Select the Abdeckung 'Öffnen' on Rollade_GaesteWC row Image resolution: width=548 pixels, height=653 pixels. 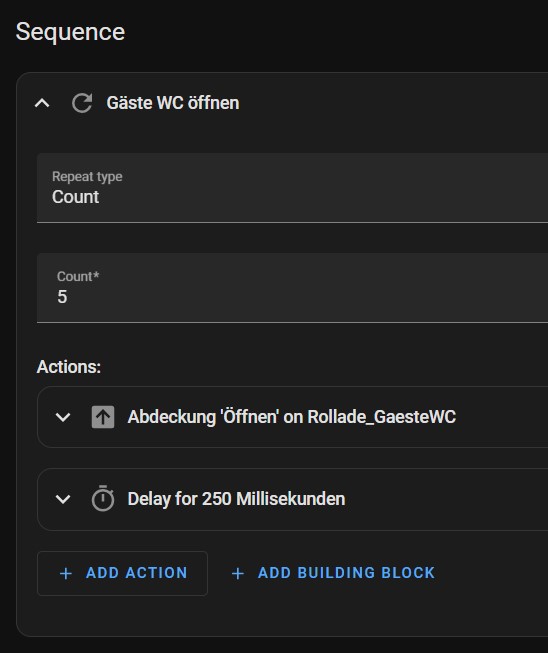[292, 417]
